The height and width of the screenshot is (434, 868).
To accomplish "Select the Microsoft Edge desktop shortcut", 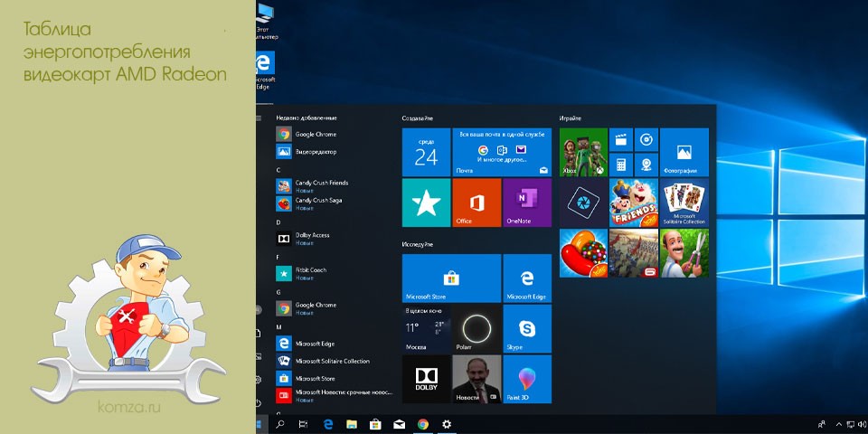I will [x=265, y=70].
